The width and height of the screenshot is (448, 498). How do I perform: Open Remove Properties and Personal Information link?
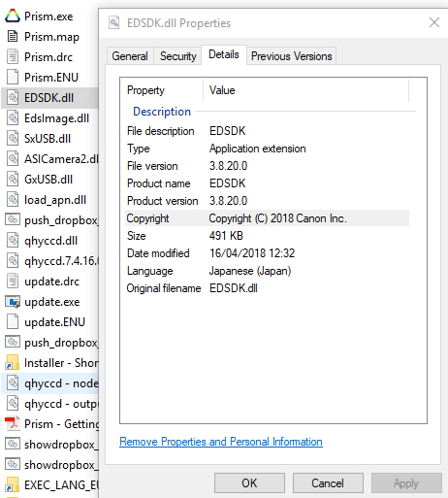coord(221,442)
